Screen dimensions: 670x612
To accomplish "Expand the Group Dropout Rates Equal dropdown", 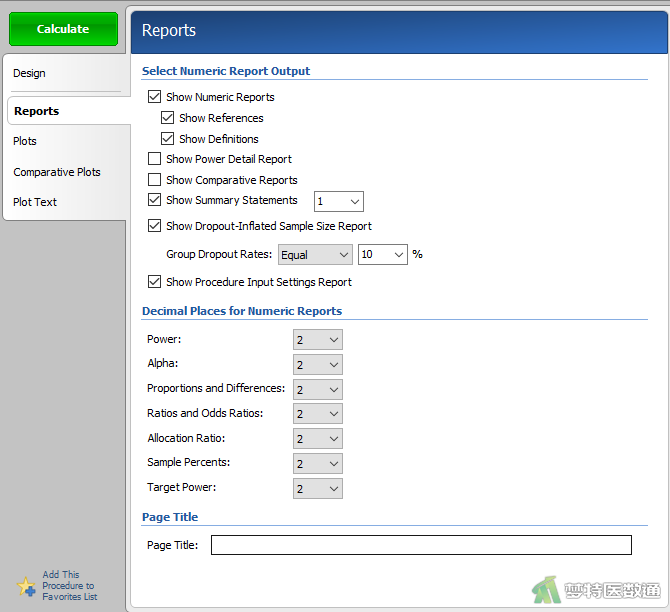I will (315, 255).
